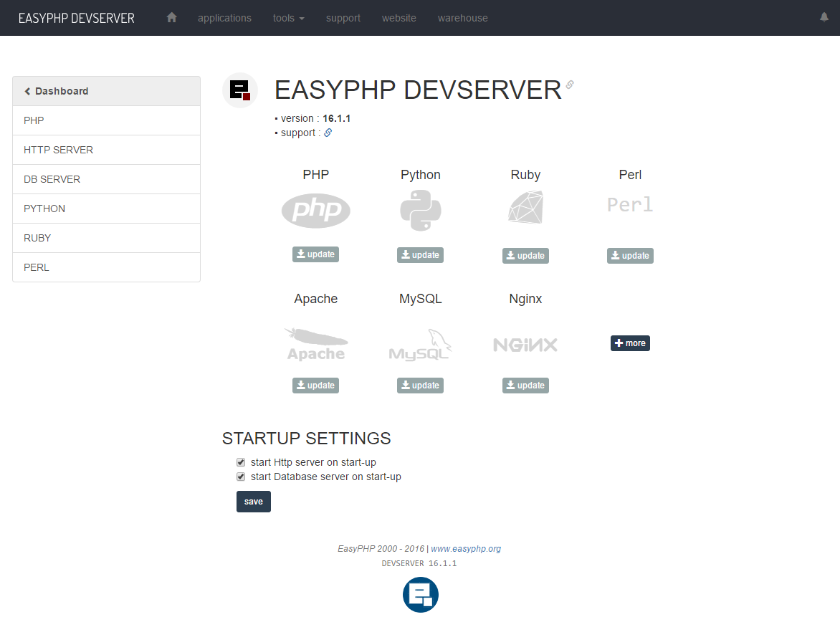
Task: Navigate to the warehouse menu item
Action: click(x=462, y=18)
